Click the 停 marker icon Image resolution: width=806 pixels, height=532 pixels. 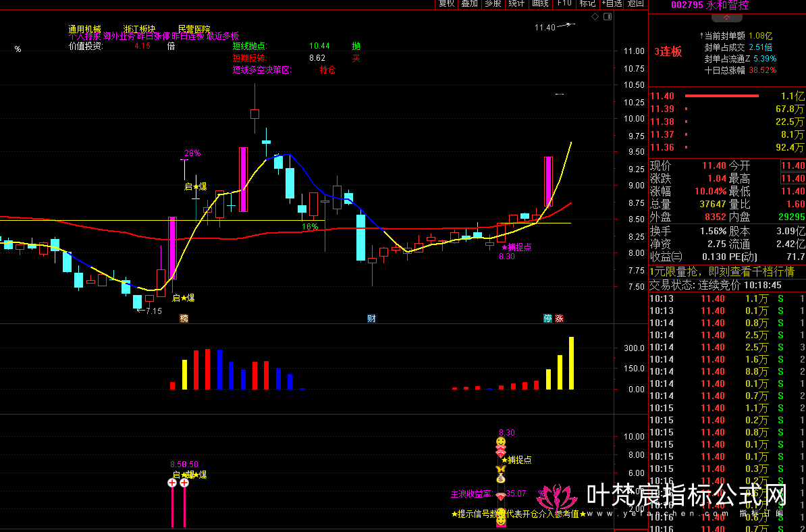[x=547, y=318]
